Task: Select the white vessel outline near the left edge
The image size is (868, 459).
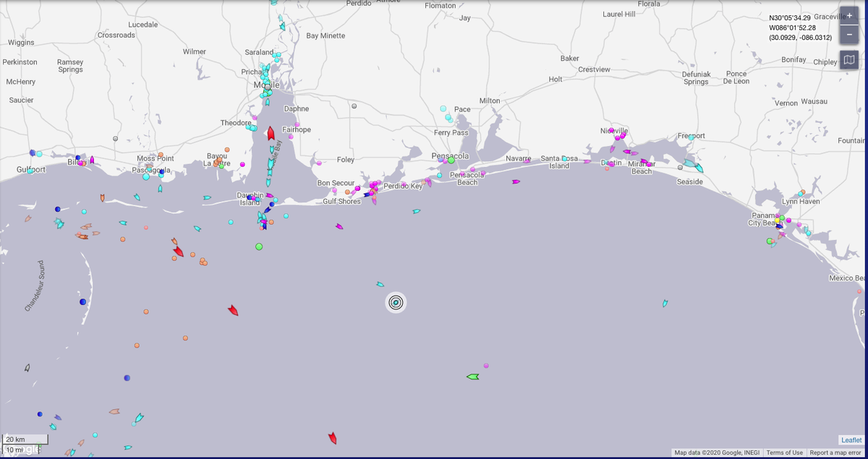Action: (27, 368)
